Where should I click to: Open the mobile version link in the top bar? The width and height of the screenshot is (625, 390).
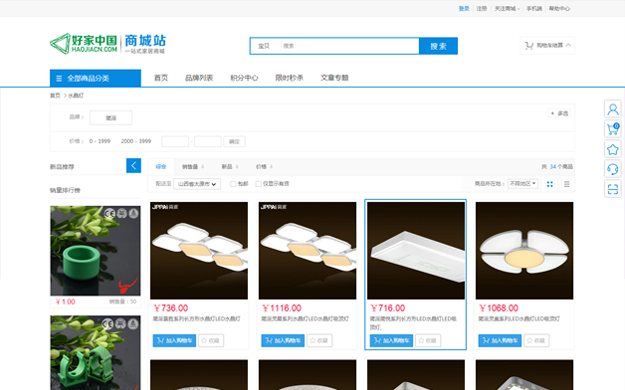534,8
